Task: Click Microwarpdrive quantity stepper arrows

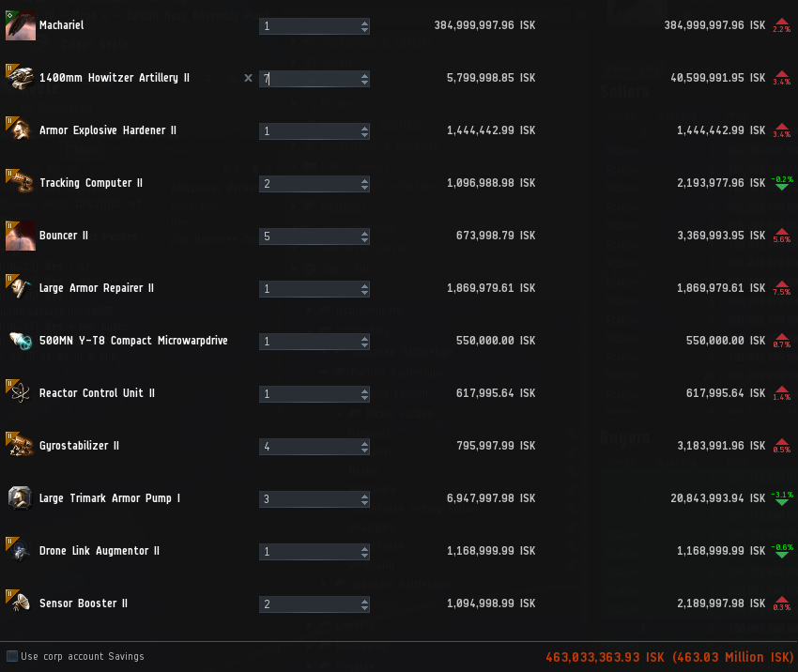Action: coord(364,342)
